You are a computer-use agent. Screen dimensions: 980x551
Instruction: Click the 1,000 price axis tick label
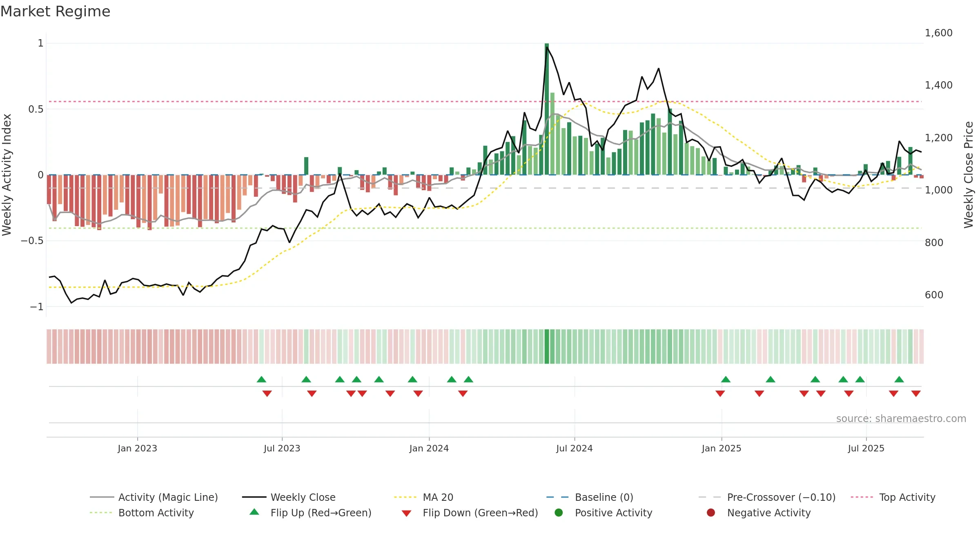tap(938, 190)
